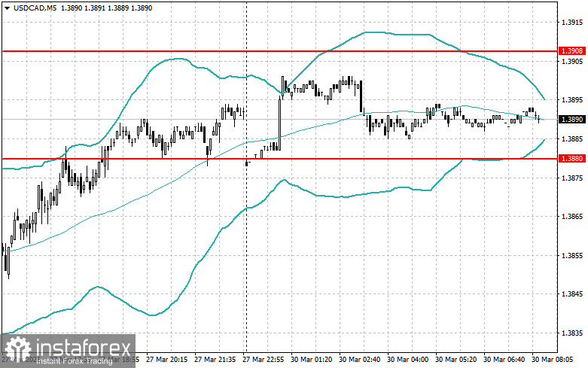Click the 1.3875 price scale value

coord(571,178)
